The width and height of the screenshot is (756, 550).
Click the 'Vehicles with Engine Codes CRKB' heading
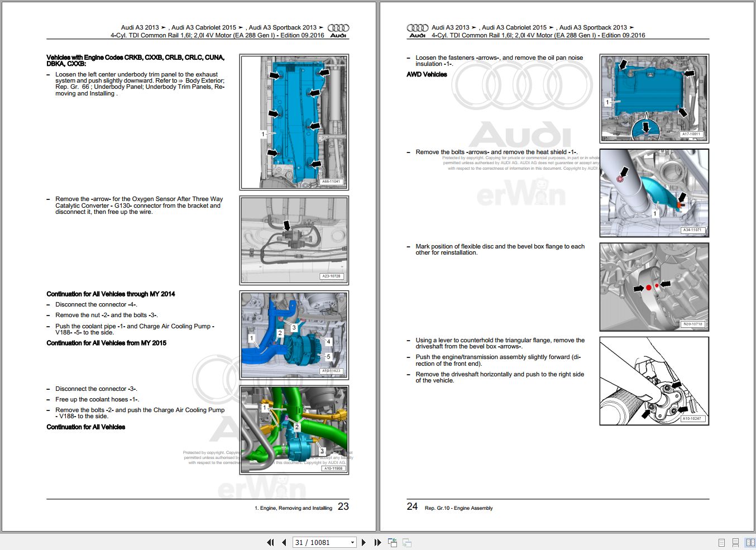click(136, 60)
